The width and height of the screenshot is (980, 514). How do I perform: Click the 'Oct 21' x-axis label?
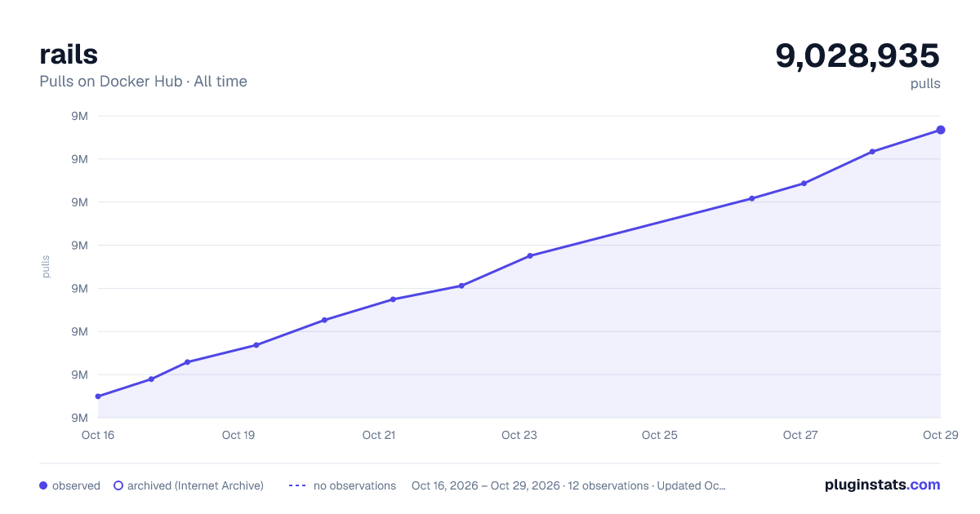[379, 435]
